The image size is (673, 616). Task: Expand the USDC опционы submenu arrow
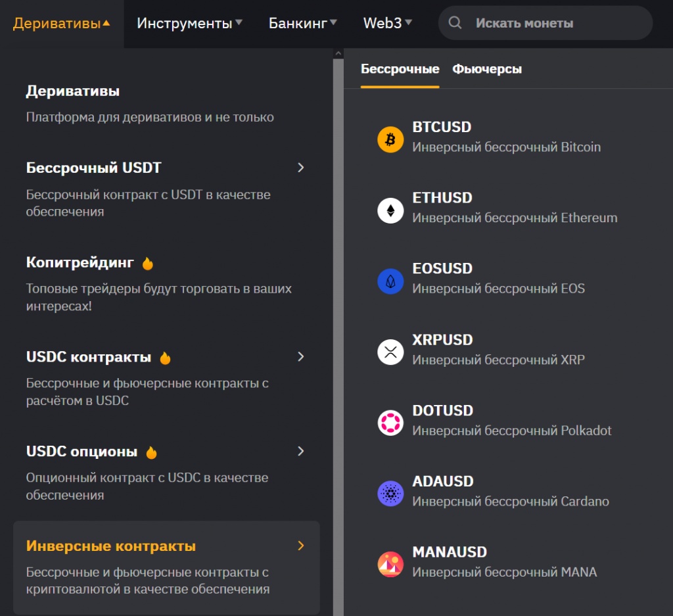pyautogui.click(x=301, y=451)
